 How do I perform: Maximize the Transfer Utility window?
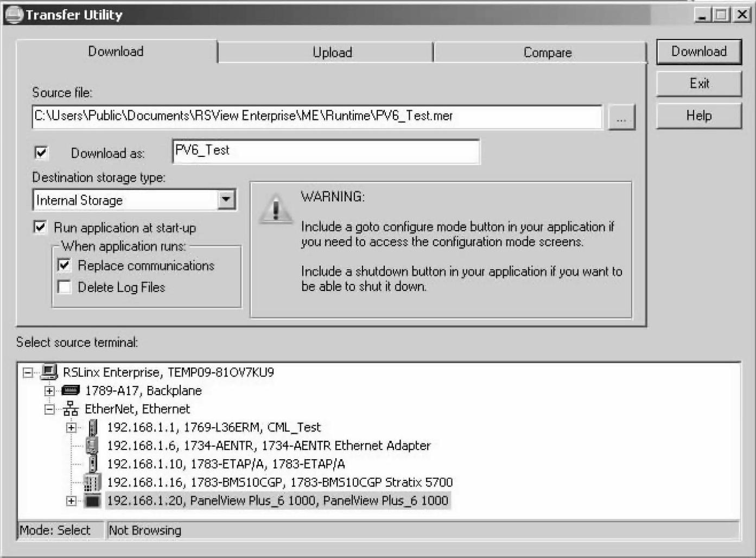[x=721, y=15]
